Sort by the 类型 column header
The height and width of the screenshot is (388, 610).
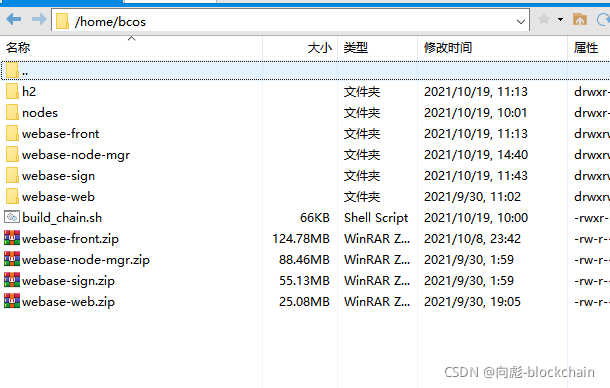tap(356, 48)
